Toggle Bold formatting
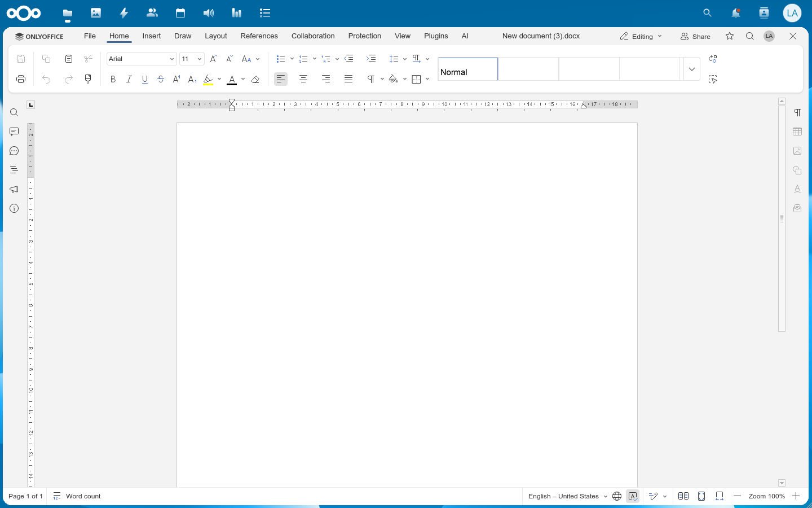812x508 pixels. coord(113,80)
